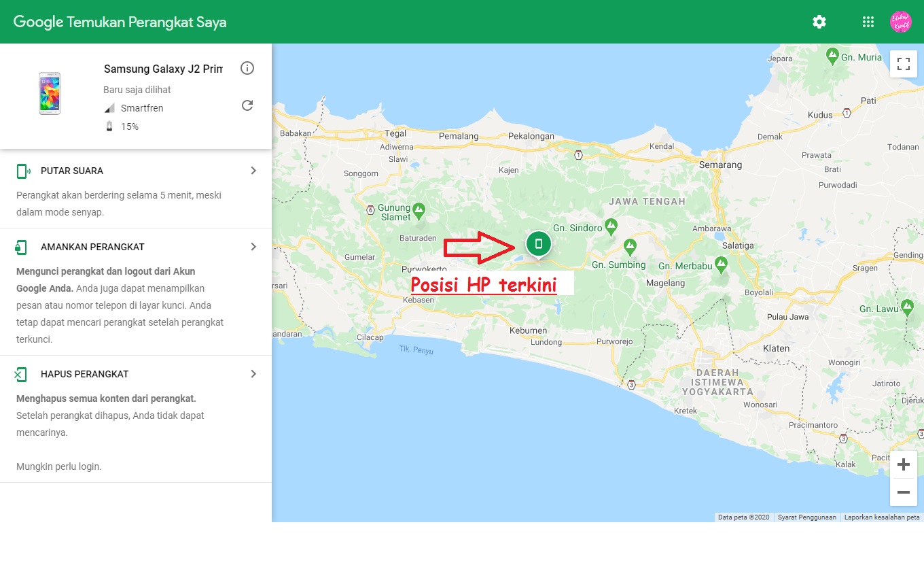Click the Data peta ©2020 attribution
Viewport: 924px width, 580px height.
pyautogui.click(x=743, y=517)
